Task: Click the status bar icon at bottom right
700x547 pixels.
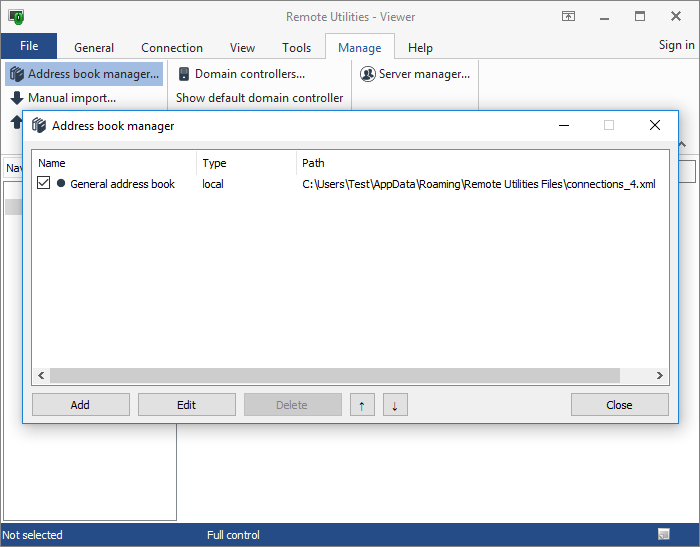Action: 664,534
